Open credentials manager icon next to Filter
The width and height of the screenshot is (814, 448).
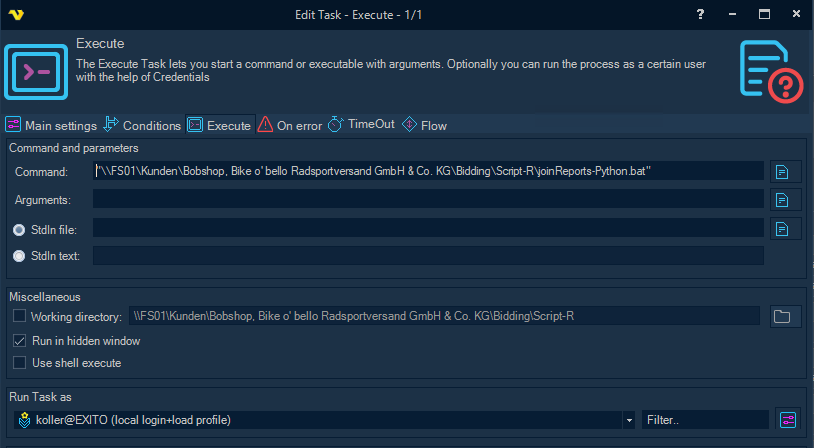[788, 420]
